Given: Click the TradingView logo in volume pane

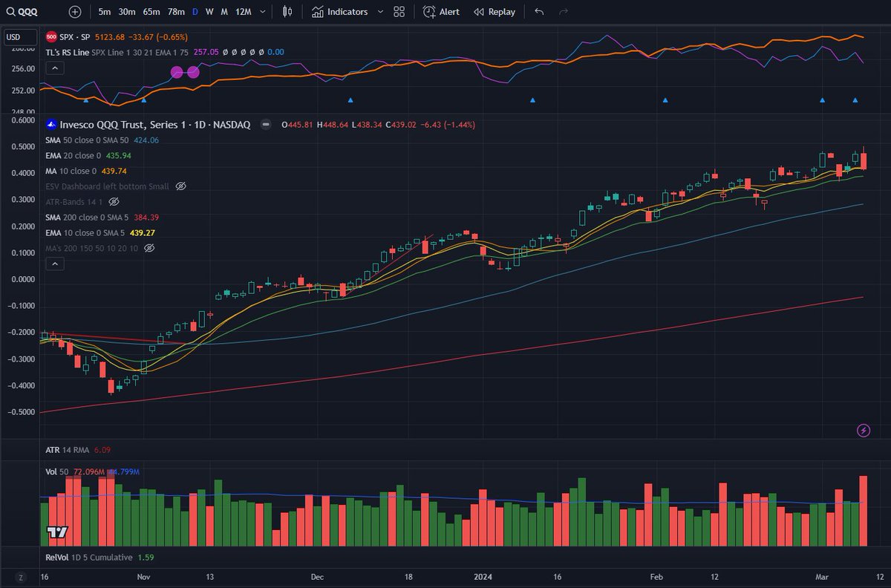Looking at the screenshot, I should pos(57,532).
